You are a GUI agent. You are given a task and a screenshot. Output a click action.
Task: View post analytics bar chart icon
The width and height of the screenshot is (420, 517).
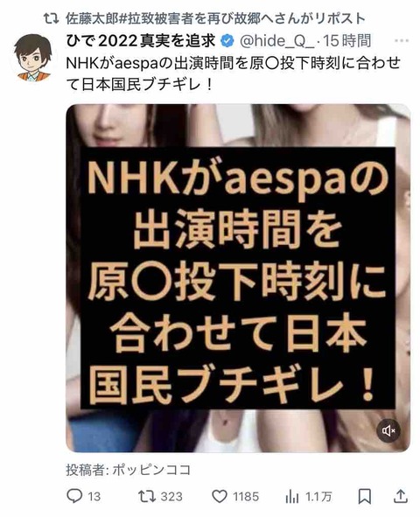click(291, 496)
